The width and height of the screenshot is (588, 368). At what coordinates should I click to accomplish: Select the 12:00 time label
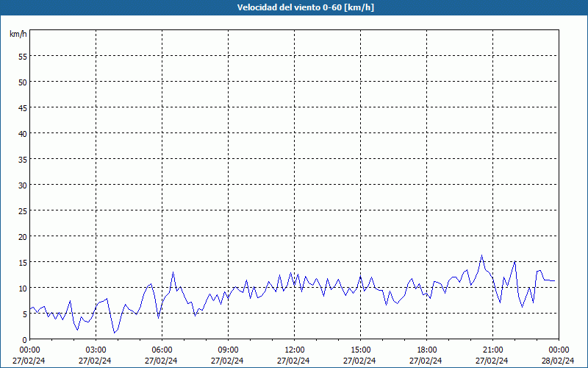(x=294, y=350)
